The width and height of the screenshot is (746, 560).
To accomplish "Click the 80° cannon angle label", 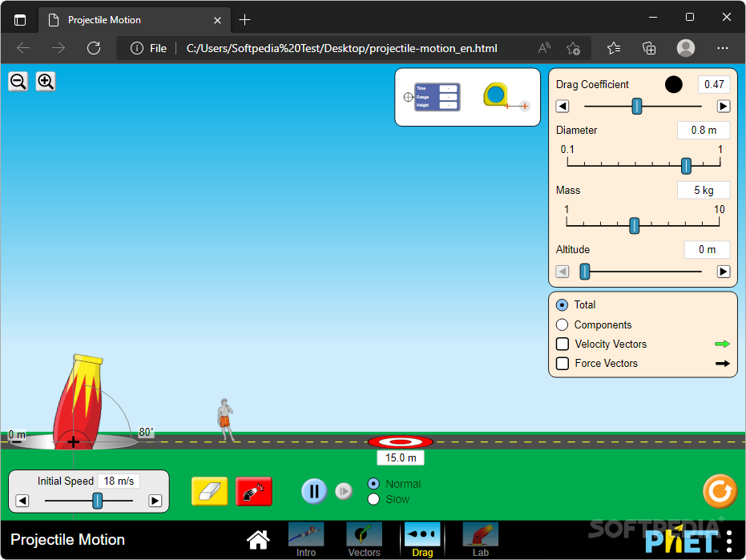I will [146, 432].
